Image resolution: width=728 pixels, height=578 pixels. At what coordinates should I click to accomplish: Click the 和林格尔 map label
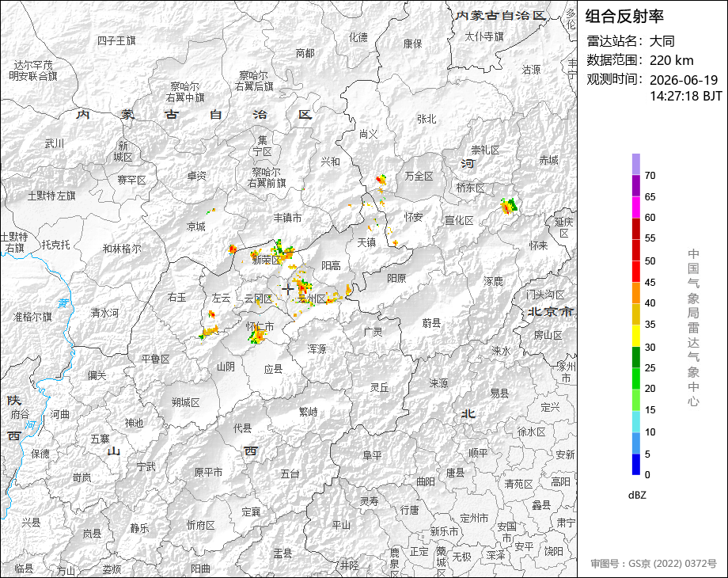[122, 249]
